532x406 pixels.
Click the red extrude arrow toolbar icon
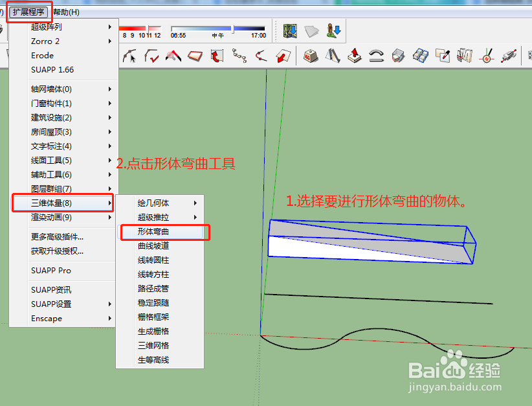(353, 56)
